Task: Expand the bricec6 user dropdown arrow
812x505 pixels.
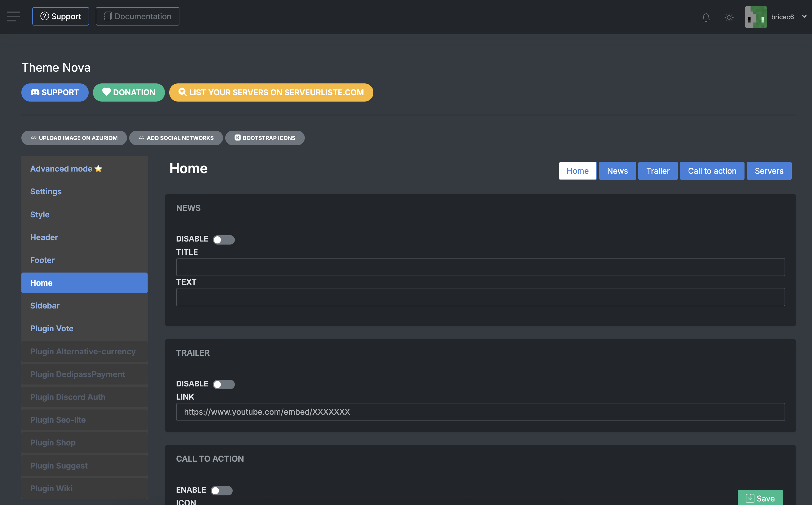Action: click(804, 16)
